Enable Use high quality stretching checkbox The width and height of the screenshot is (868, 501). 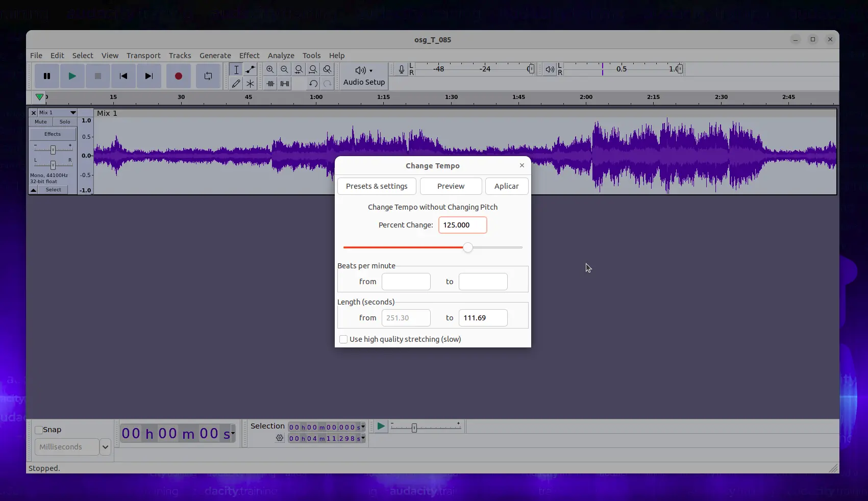click(x=343, y=339)
